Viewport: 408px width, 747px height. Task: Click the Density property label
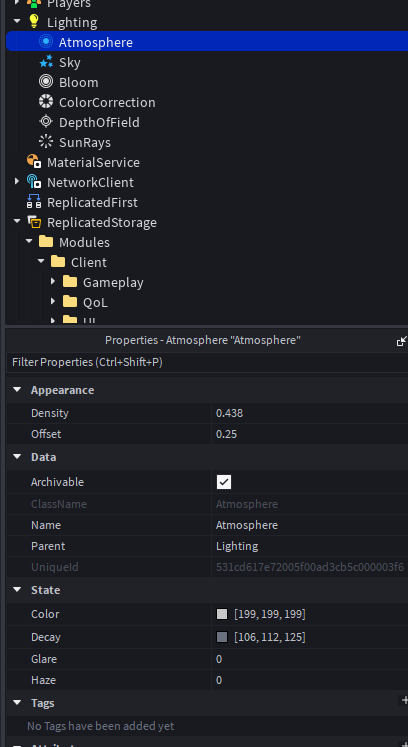(x=50, y=413)
